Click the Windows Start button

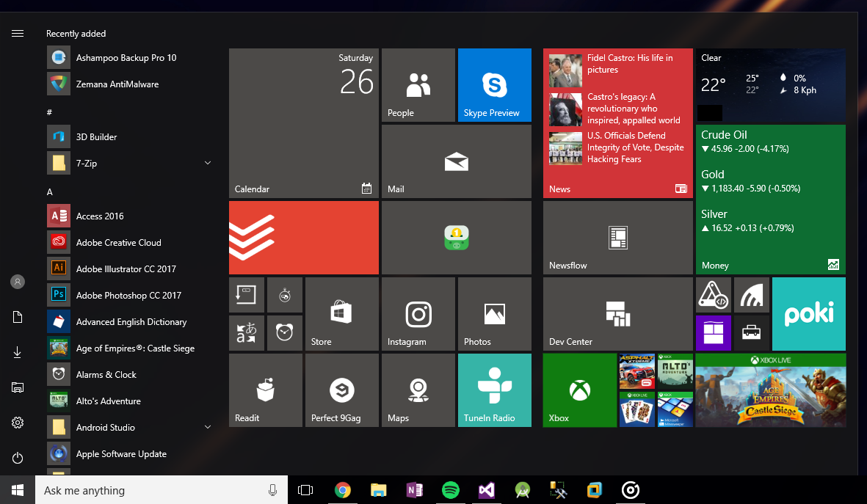(x=18, y=490)
